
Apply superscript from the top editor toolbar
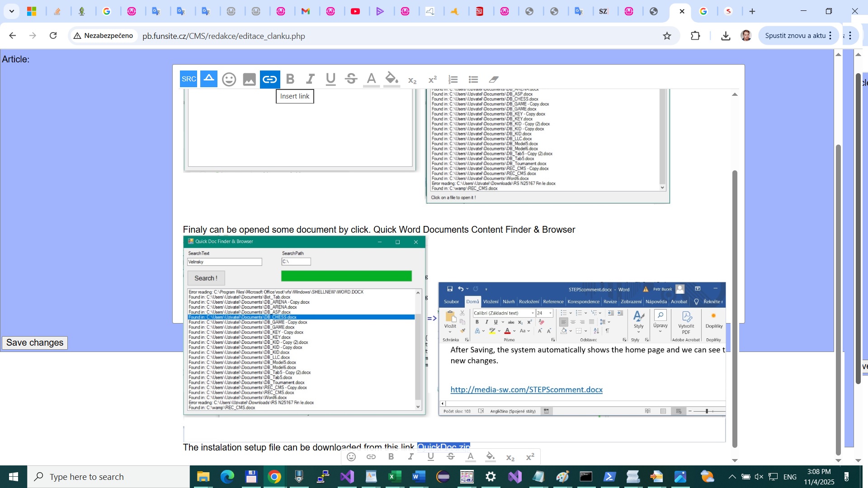433,80
